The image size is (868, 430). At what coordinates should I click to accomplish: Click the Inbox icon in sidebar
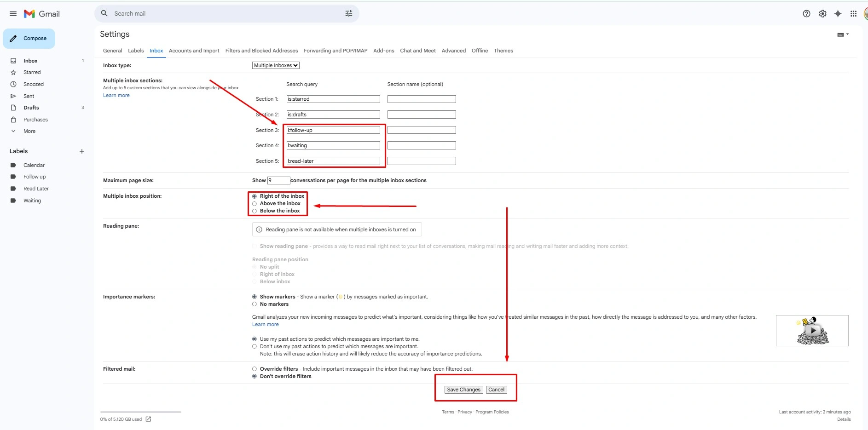click(13, 61)
